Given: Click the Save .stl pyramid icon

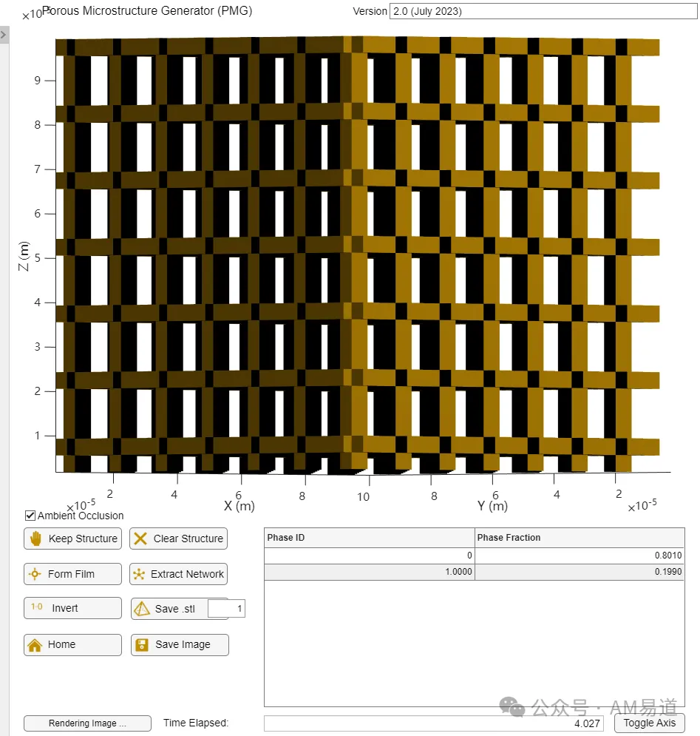Looking at the screenshot, I should click(x=142, y=609).
